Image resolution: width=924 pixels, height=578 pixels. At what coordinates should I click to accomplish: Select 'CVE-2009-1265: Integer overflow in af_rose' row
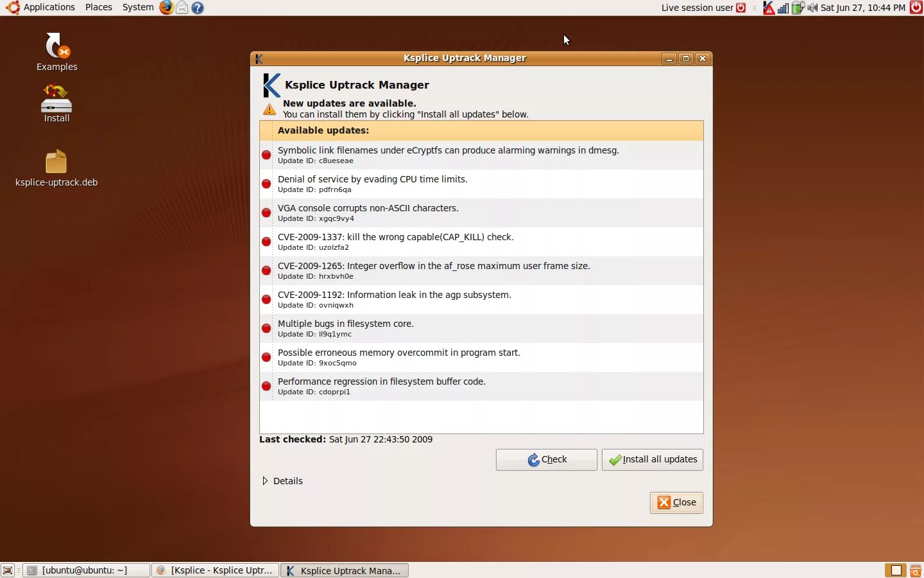[481, 270]
